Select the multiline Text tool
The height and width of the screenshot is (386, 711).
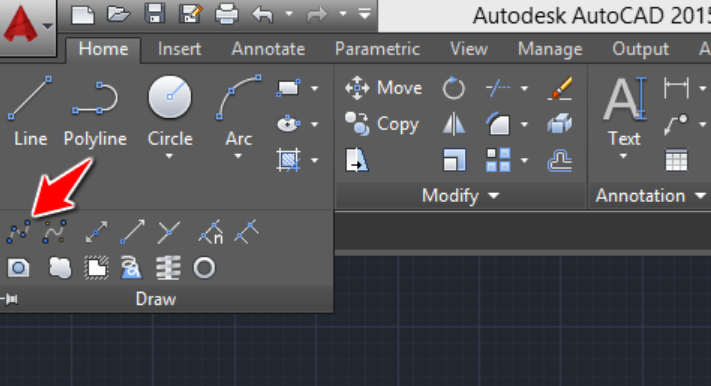click(x=624, y=111)
